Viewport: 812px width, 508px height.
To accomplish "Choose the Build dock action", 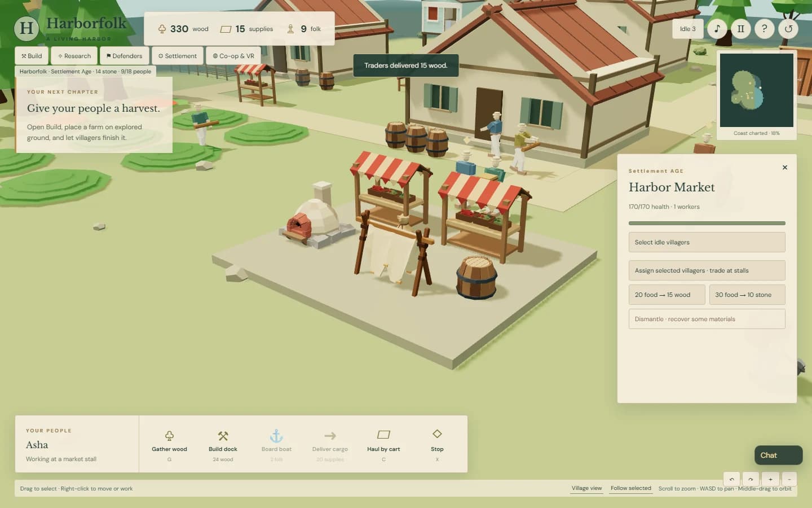I will (223, 444).
